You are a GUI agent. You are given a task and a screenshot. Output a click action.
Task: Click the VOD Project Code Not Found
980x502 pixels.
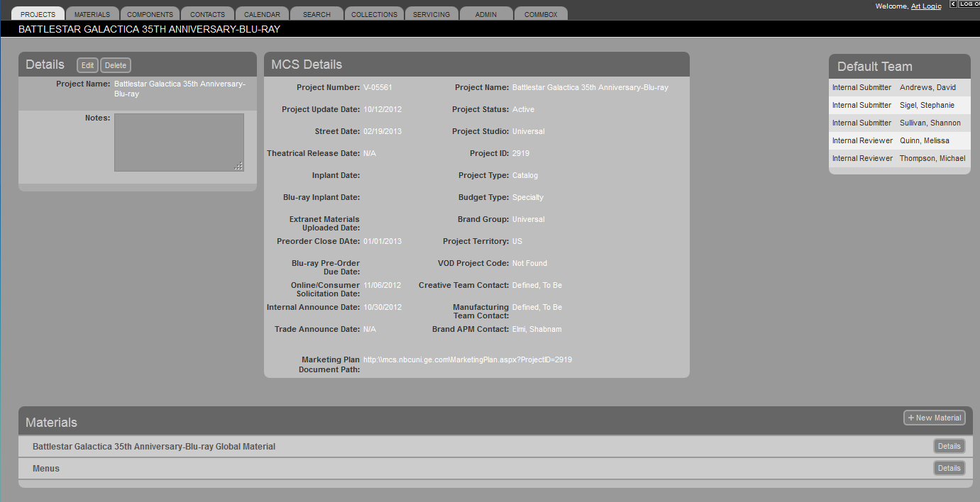[x=530, y=264]
